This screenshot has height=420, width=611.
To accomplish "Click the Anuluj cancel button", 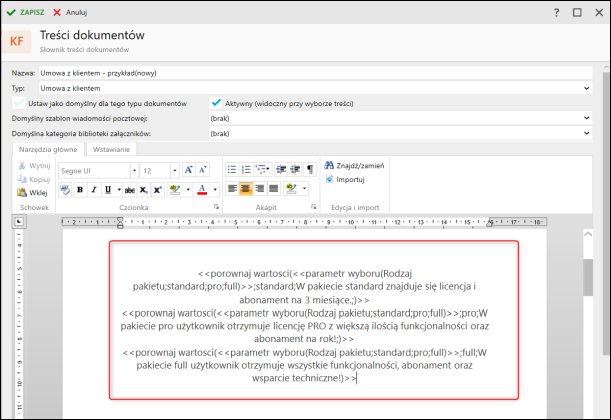I will click(70, 12).
